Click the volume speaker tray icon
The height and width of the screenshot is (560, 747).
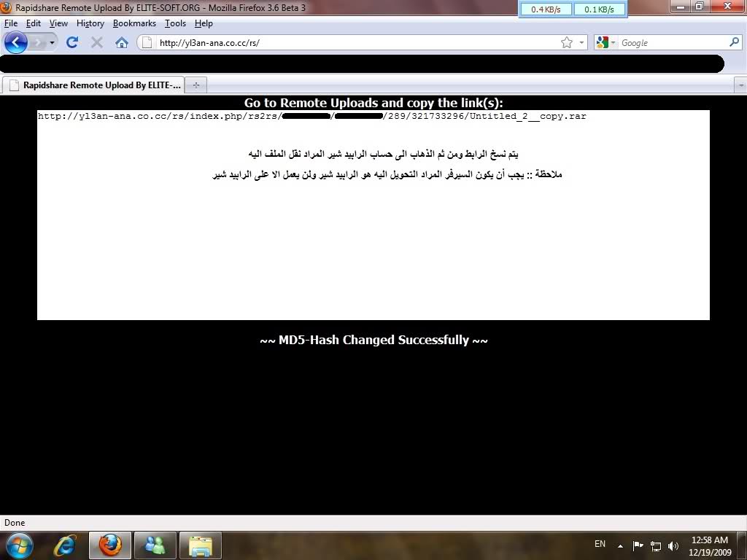(x=673, y=545)
